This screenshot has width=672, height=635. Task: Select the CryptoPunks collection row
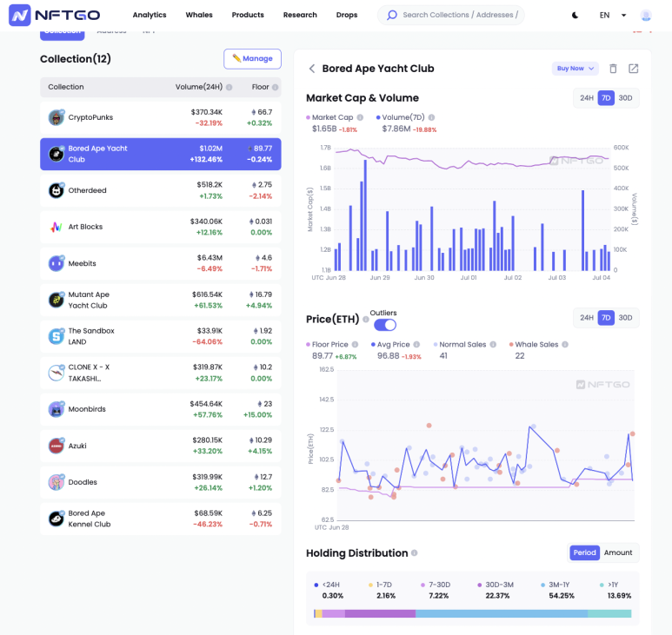161,117
